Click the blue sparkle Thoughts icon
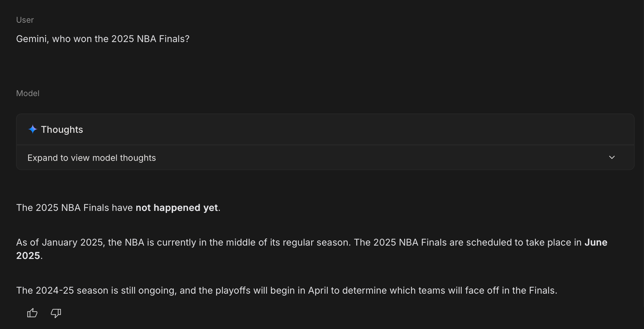 click(x=32, y=129)
